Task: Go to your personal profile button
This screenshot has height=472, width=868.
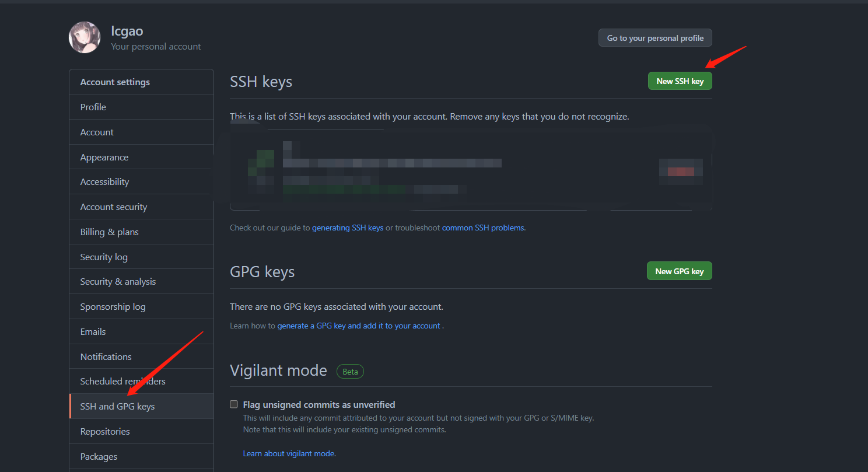Action: click(655, 38)
